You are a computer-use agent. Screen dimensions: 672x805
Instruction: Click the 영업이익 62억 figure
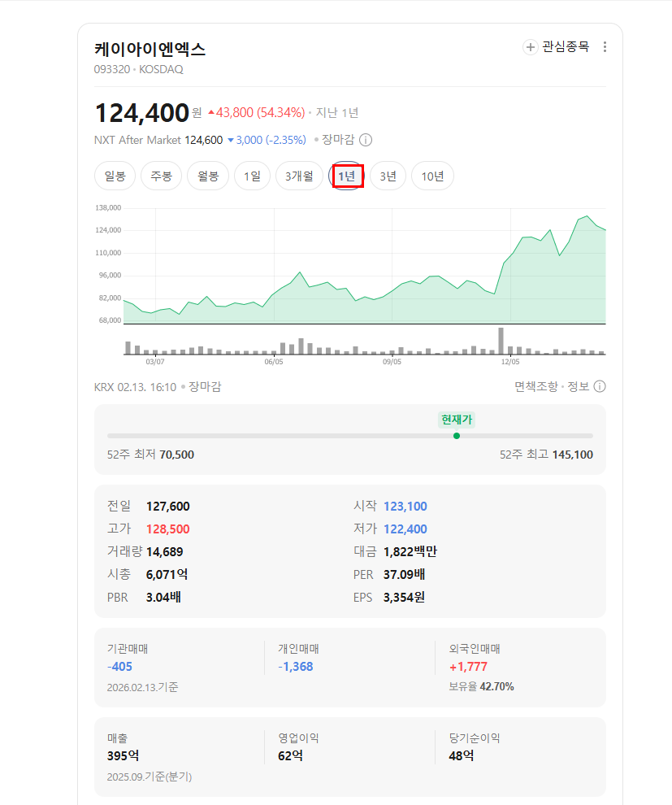pyautogui.click(x=290, y=755)
